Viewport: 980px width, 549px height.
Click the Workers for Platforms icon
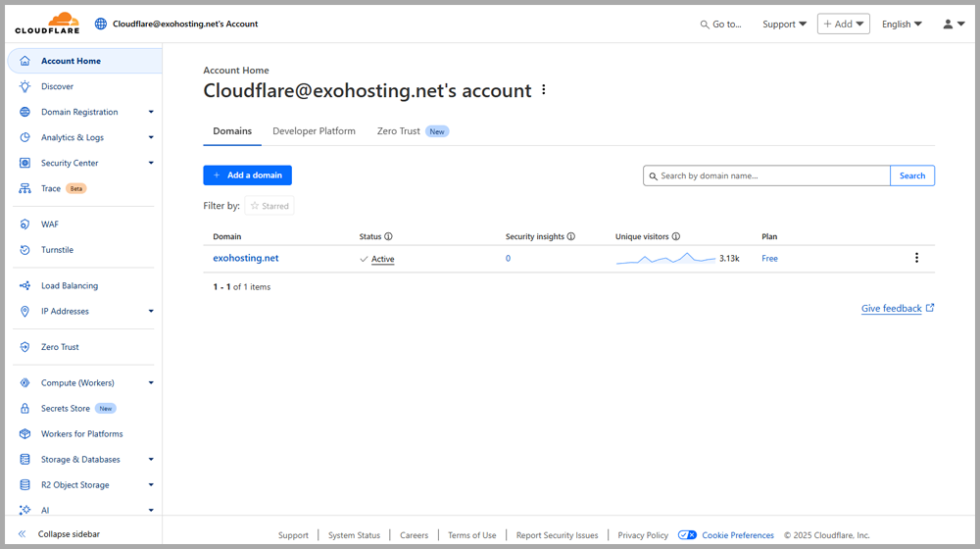[x=25, y=434]
